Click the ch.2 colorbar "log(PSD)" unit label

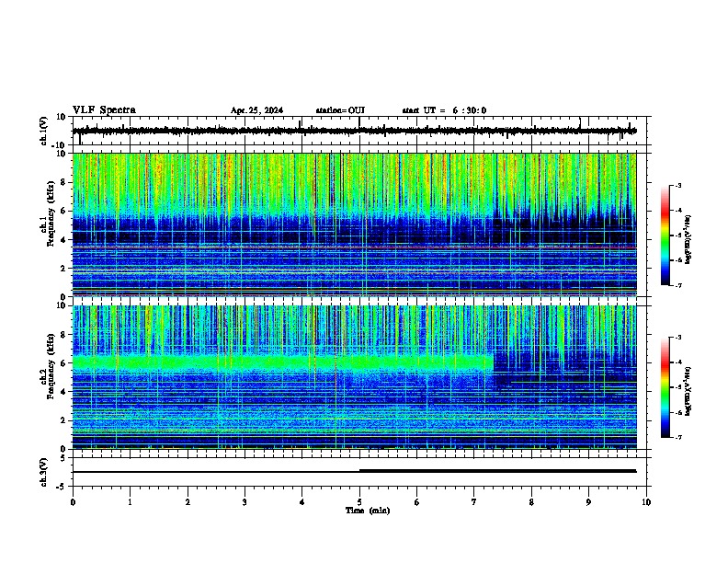click(x=688, y=392)
